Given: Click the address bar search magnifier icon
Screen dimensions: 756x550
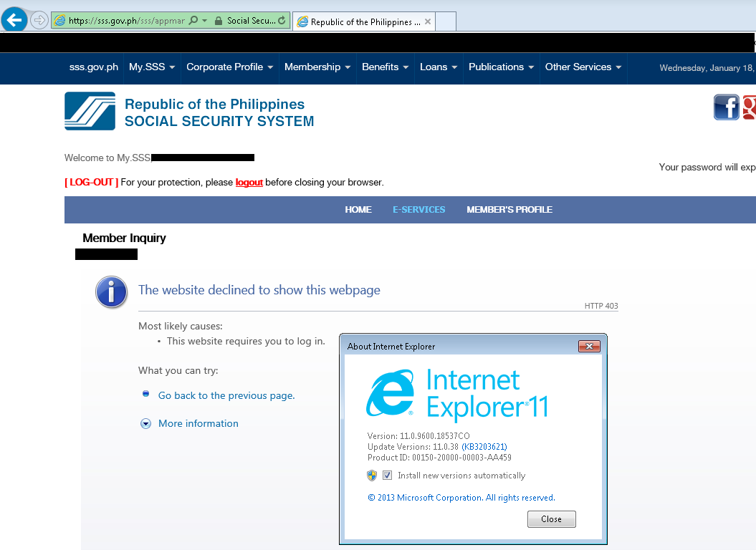Looking at the screenshot, I should (193, 21).
